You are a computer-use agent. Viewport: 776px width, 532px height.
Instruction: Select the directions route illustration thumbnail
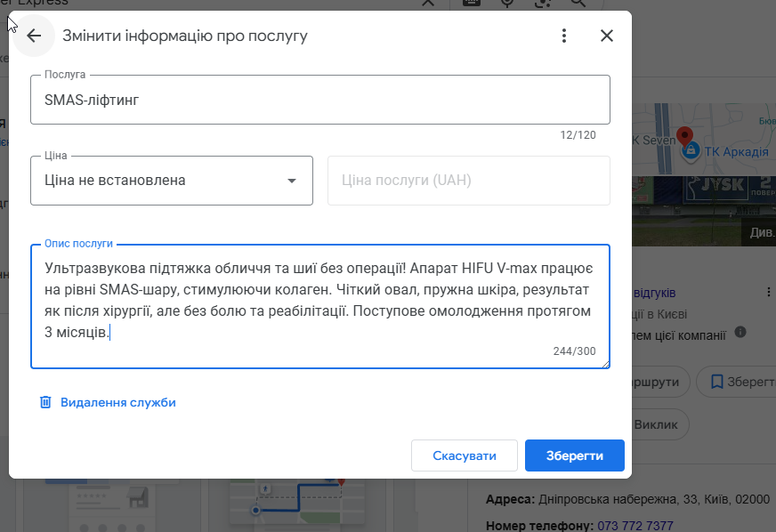pos(297,503)
